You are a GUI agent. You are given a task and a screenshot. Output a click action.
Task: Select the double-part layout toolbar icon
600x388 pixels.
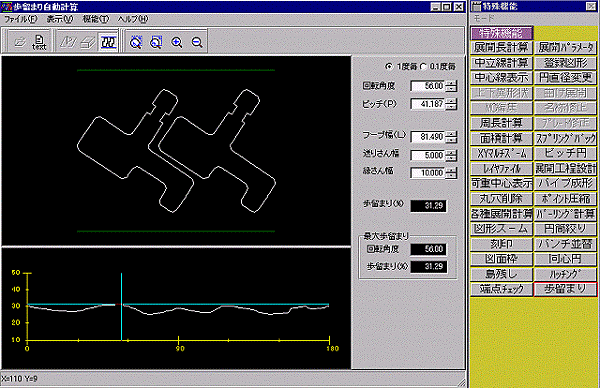(x=108, y=42)
